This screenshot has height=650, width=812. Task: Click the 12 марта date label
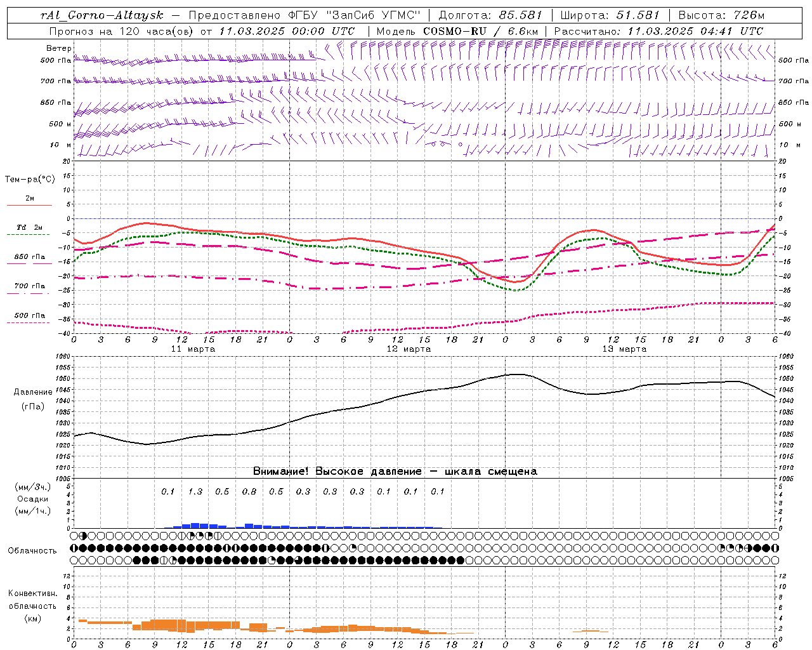(409, 349)
